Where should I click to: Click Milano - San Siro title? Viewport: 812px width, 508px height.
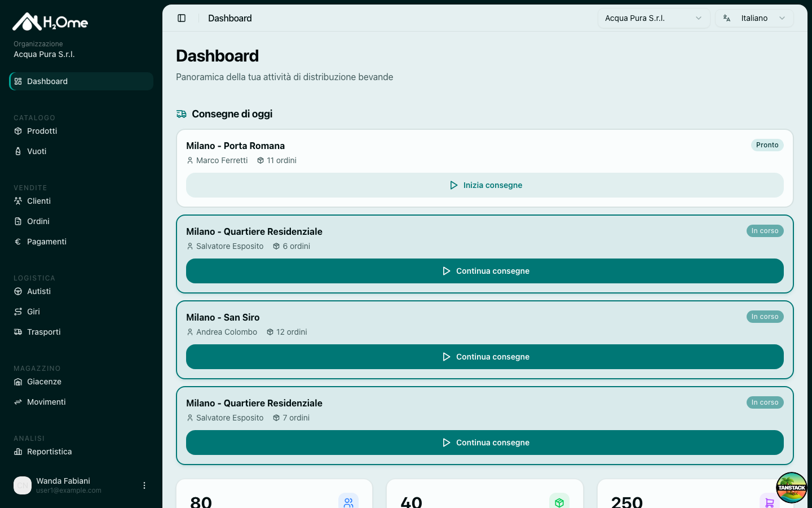pyautogui.click(x=223, y=317)
